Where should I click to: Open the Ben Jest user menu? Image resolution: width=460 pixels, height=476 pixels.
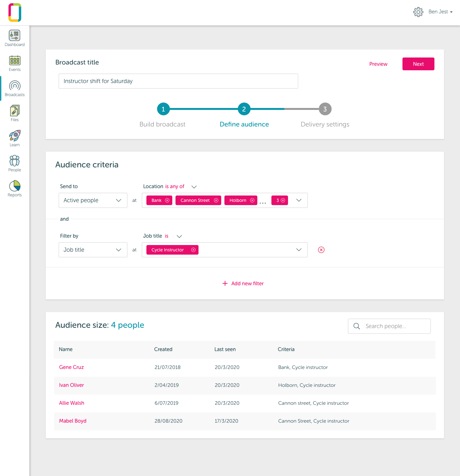coord(441,12)
